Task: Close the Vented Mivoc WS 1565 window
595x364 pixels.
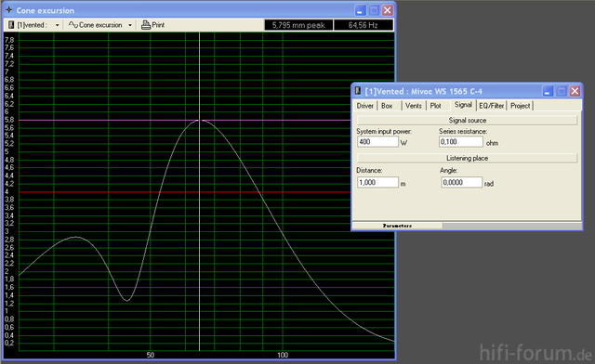Action: [575, 91]
